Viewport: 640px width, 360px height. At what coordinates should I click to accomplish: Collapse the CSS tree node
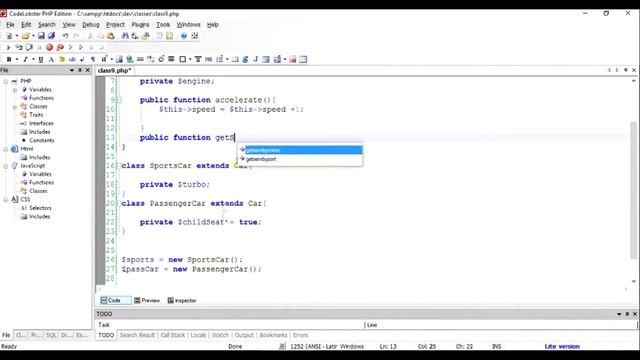point(6,200)
